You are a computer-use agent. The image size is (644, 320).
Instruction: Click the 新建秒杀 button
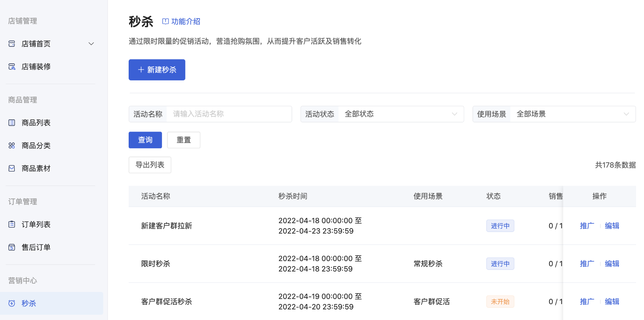157,70
